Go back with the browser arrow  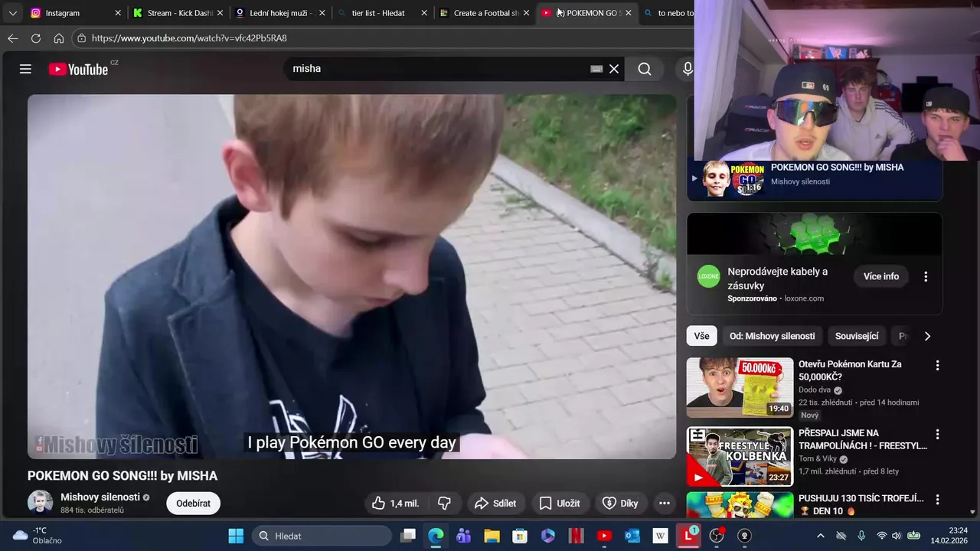pos(12,38)
